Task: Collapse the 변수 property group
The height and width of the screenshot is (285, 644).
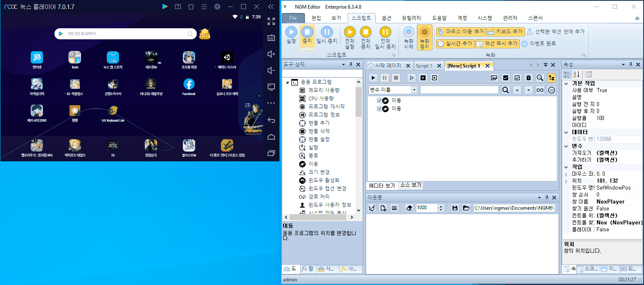Action: click(x=566, y=146)
